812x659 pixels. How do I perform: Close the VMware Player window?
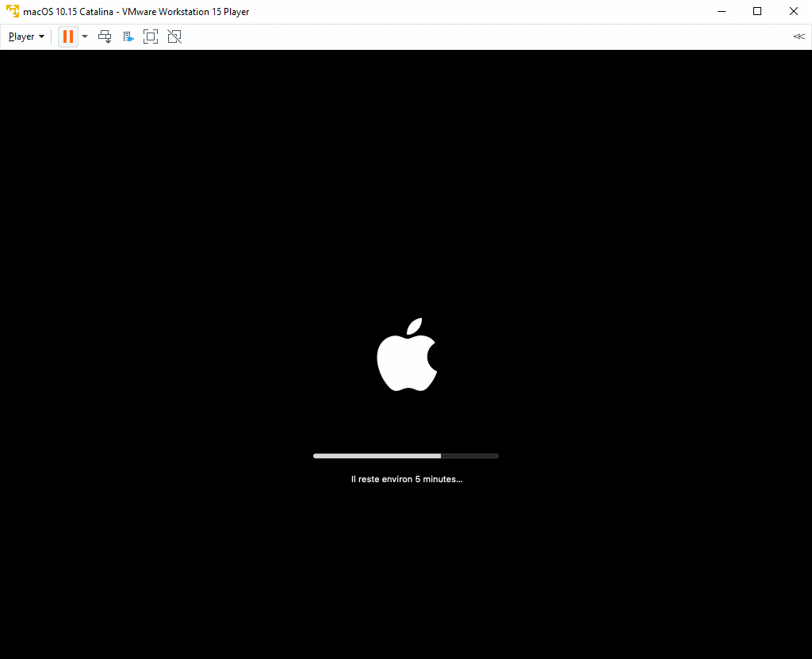pos(793,11)
